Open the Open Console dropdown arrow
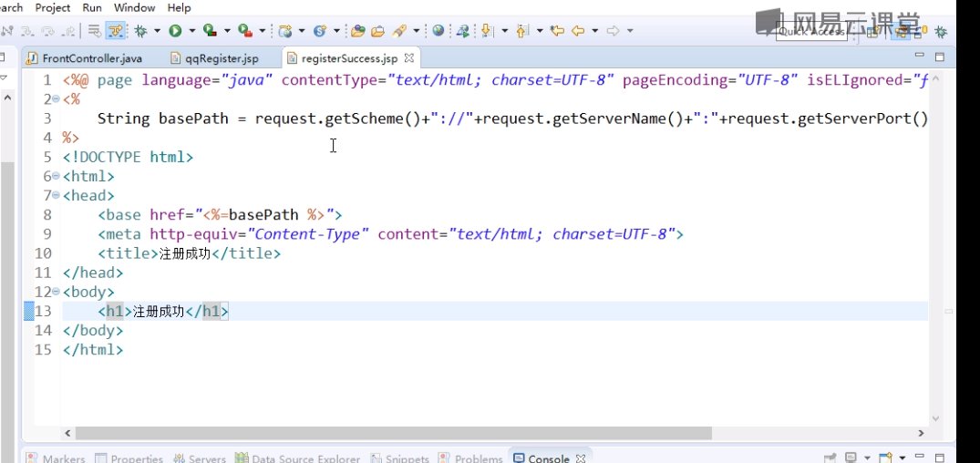This screenshot has width=980, height=463. pyautogui.click(x=903, y=458)
